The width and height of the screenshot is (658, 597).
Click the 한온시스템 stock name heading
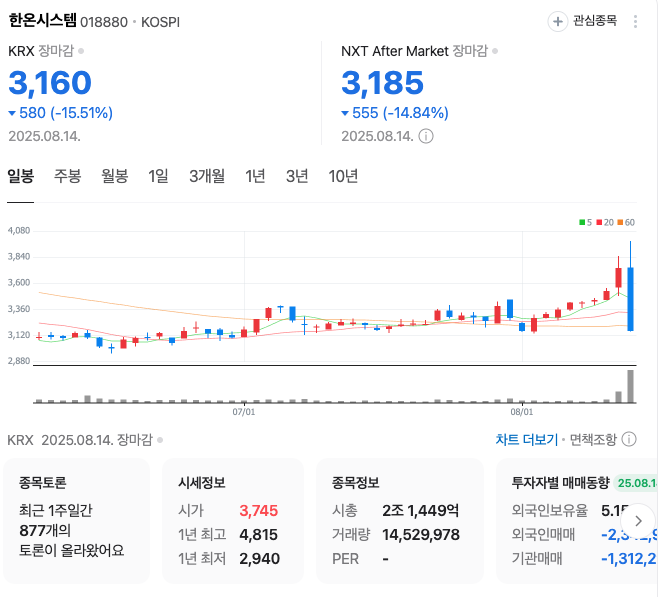click(42, 21)
